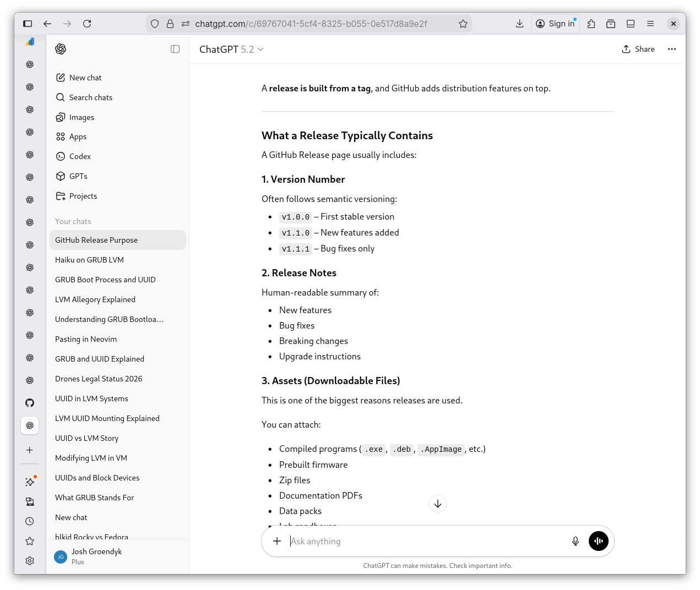Open a new chat using the pencil icon

(62, 78)
